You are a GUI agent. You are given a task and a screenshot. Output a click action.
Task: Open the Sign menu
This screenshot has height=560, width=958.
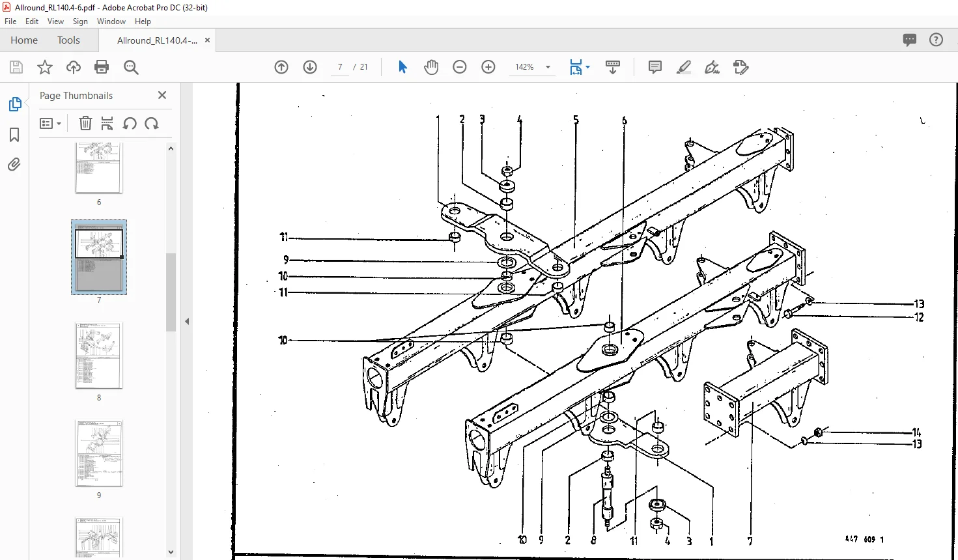[x=80, y=21]
